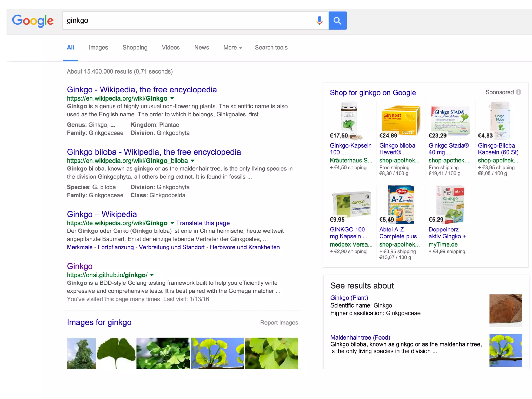
Task: Open the dropdown arrow next to onsi.github.io/ginkgo URL
Action: 152,275
